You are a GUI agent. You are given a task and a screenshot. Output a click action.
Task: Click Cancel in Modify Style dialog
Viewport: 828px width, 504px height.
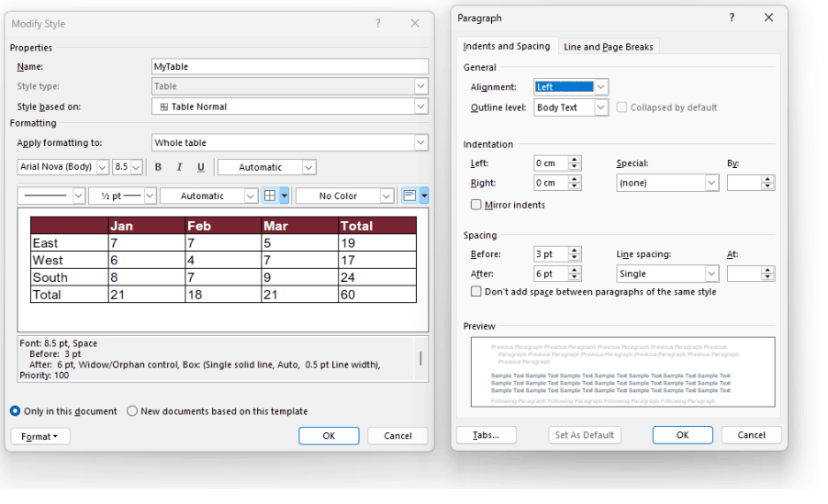coord(397,436)
